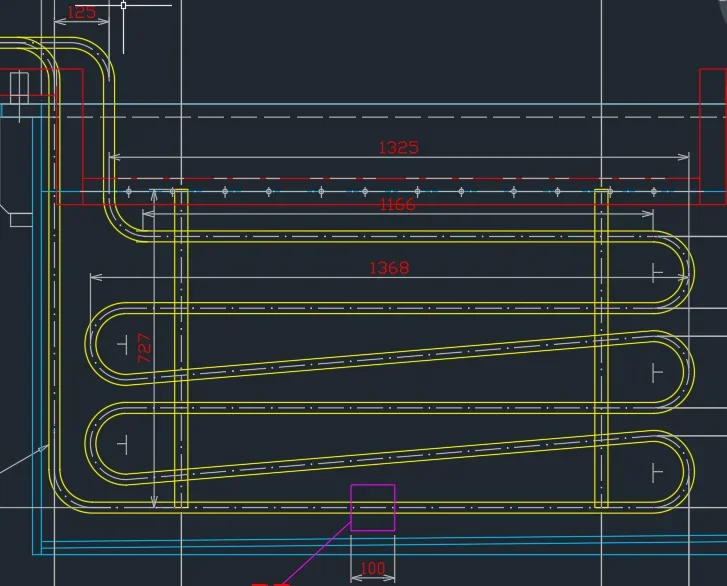This screenshot has height=586, width=727.
Task: Select the magenta square detail marker
Action: tap(373, 508)
